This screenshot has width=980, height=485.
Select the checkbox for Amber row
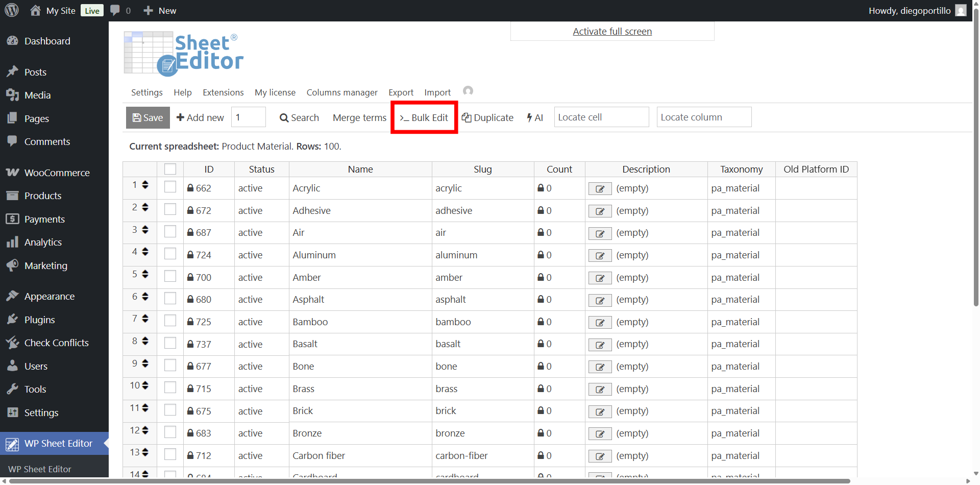click(x=170, y=277)
